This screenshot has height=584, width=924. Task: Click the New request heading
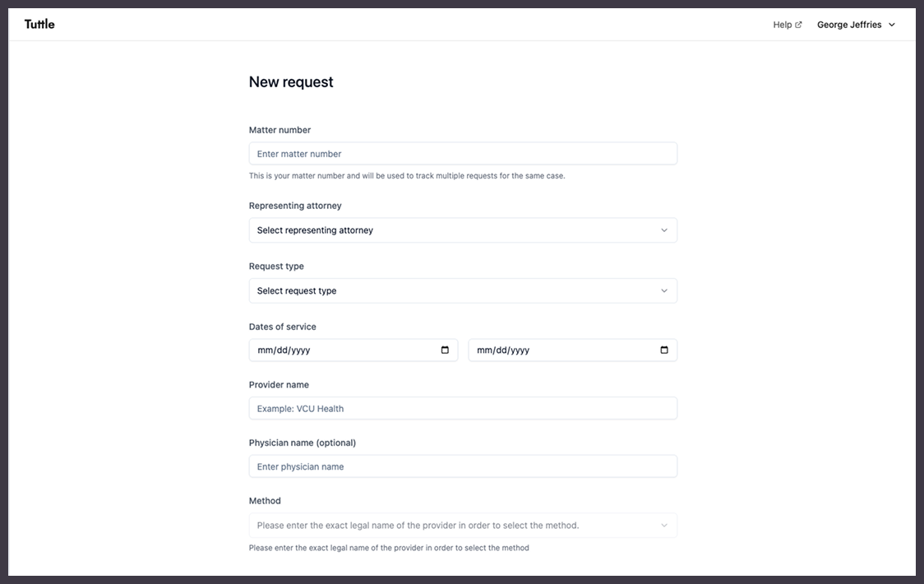click(291, 82)
